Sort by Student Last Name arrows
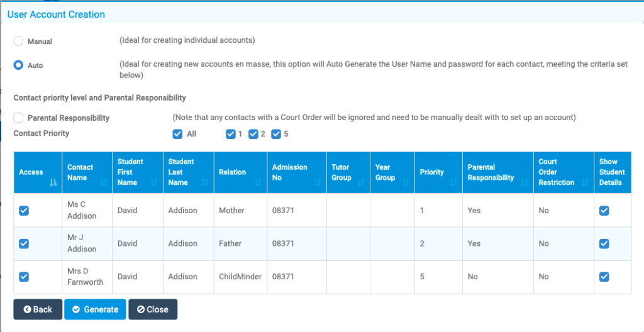Image resolution: width=644 pixels, height=332 pixels. coord(205,183)
